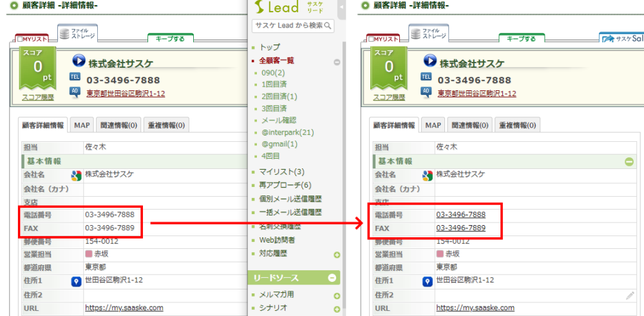Click the pink 赤坂 color swatch in right panel
Viewport: 644px width, 316px height.
pyautogui.click(x=440, y=254)
